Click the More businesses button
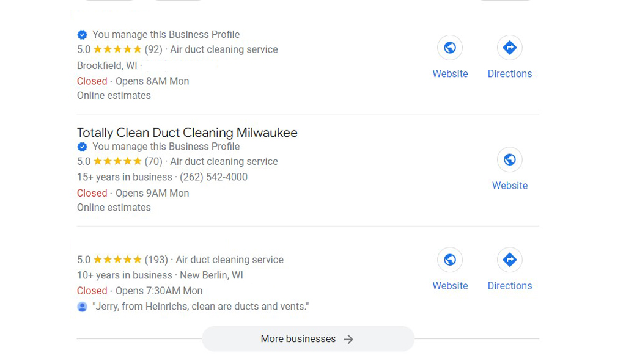626x364 pixels. [307, 338]
